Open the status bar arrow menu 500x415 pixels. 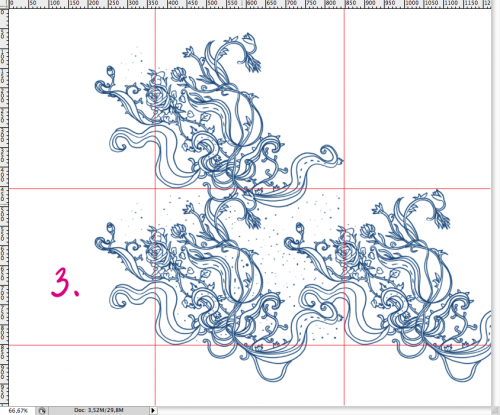click(x=153, y=410)
